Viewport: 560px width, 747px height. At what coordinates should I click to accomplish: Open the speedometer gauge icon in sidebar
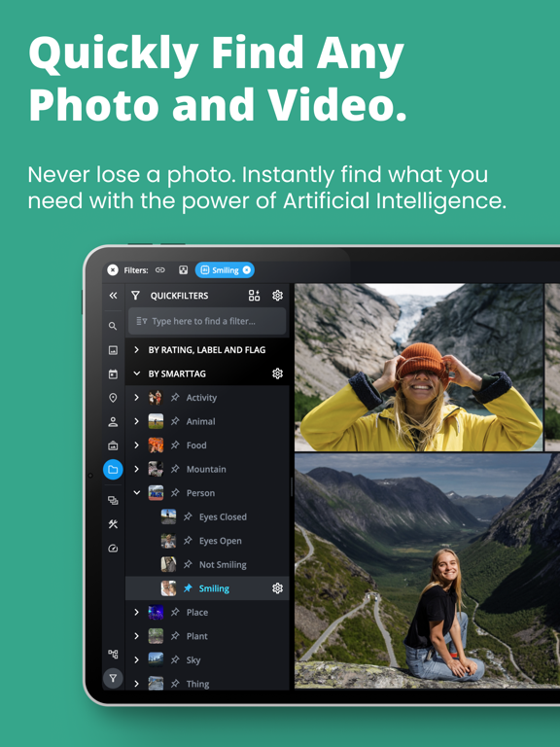[113, 549]
